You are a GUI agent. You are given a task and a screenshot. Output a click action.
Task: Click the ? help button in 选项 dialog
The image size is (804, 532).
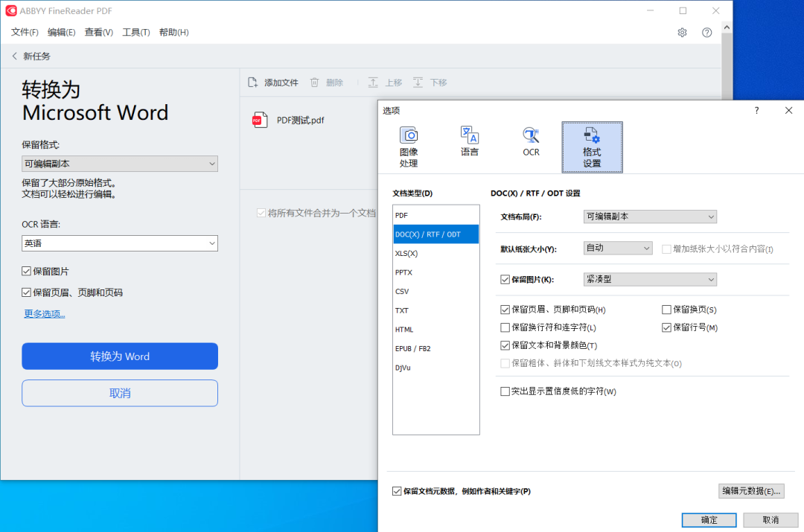tap(756, 110)
